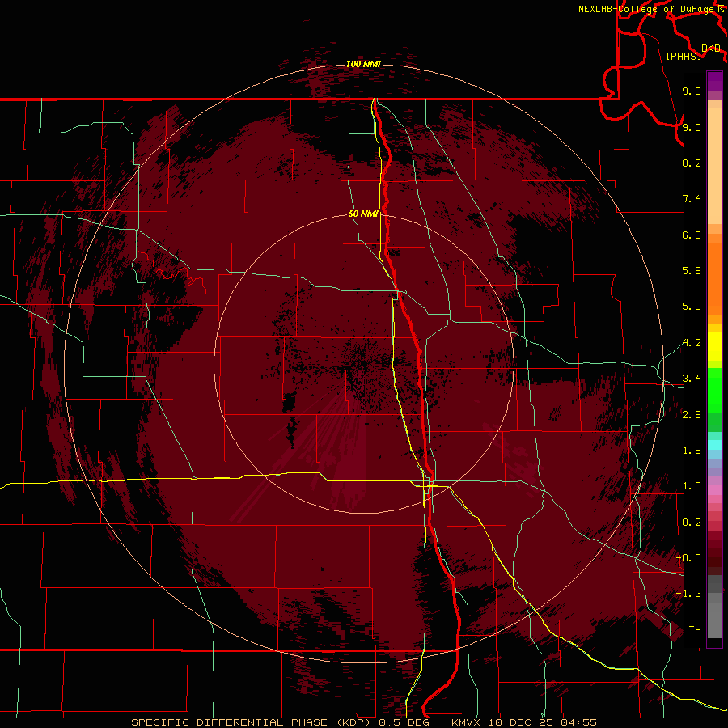Click the [PHAS] legend unit label

(x=684, y=56)
